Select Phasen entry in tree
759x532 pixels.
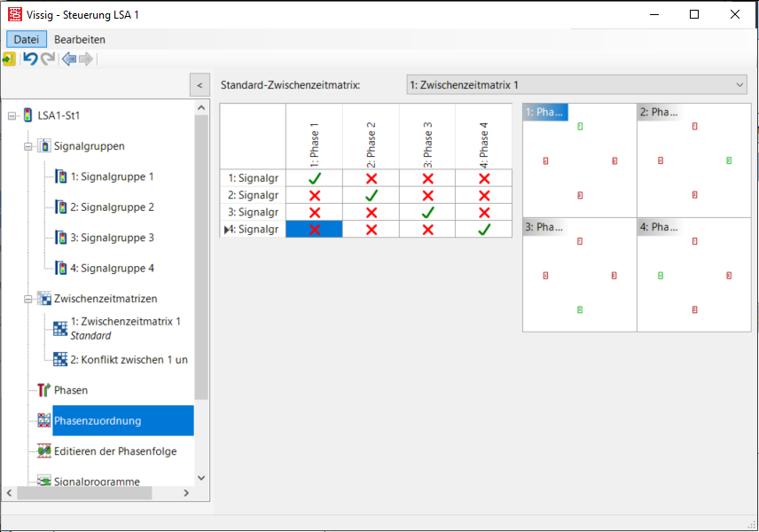click(71, 389)
